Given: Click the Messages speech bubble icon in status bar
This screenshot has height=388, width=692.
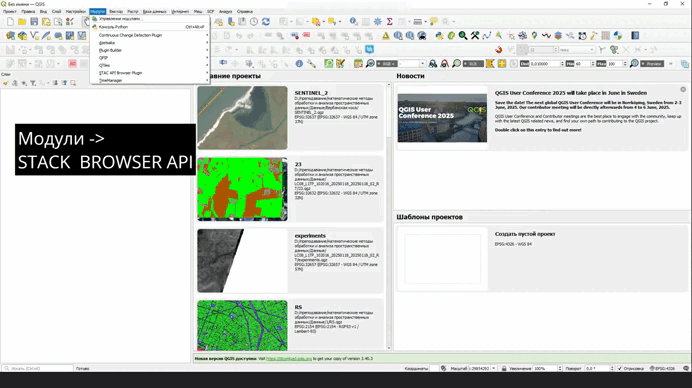Looking at the screenshot, I should click(x=686, y=368).
